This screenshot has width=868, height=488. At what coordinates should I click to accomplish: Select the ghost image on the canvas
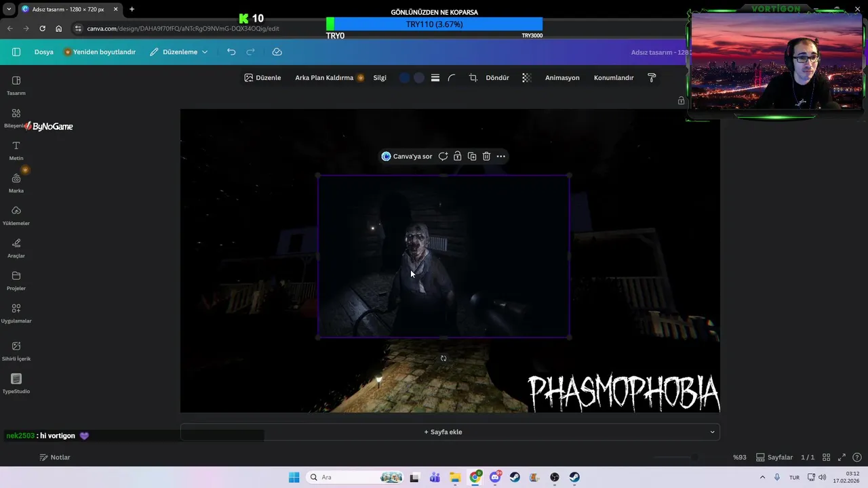[x=443, y=256]
